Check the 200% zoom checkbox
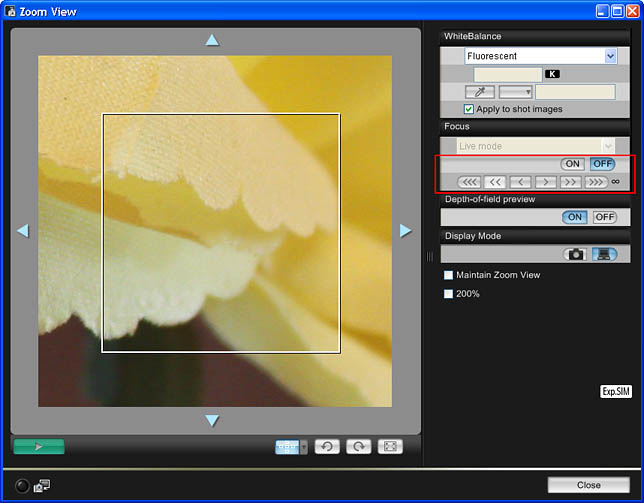644x503 pixels. [449, 294]
